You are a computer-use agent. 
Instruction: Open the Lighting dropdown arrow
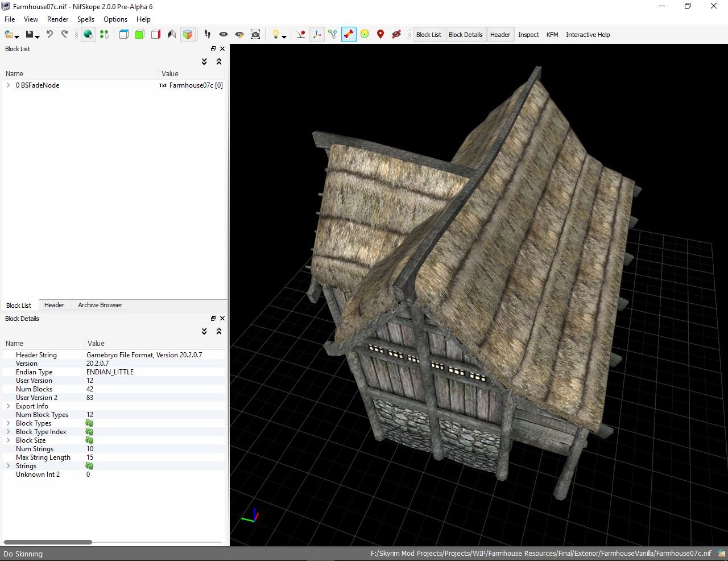(284, 37)
